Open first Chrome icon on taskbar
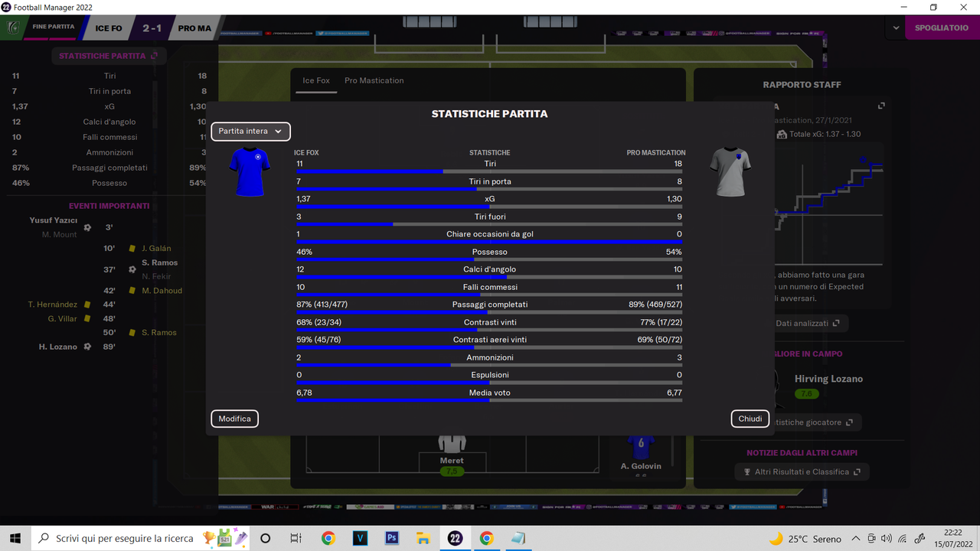 coord(328,539)
